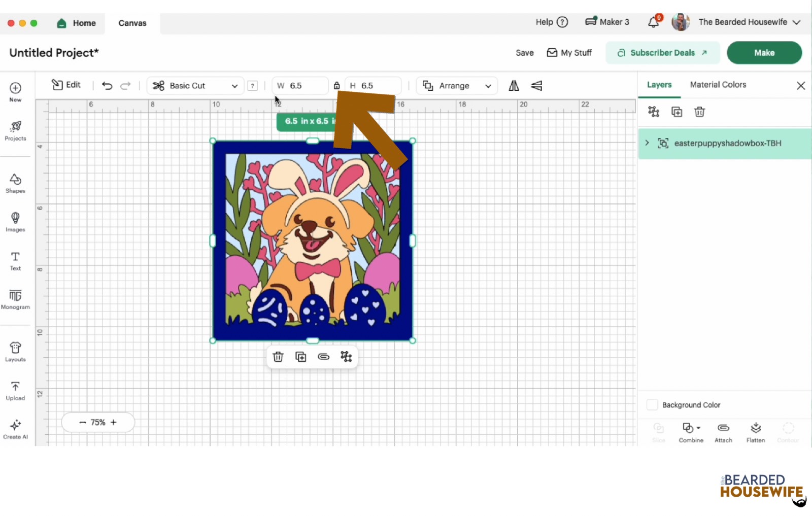Attach the selected layers
The height and width of the screenshot is (516, 812).
pos(723,431)
